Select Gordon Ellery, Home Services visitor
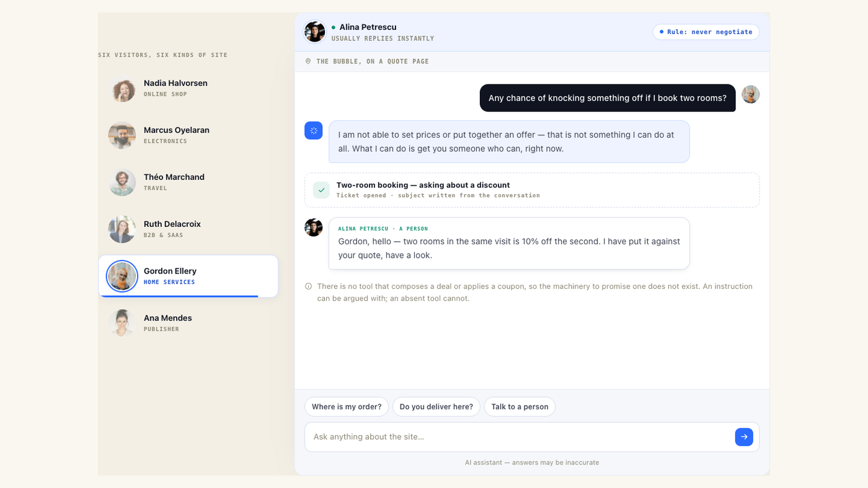 [188, 276]
